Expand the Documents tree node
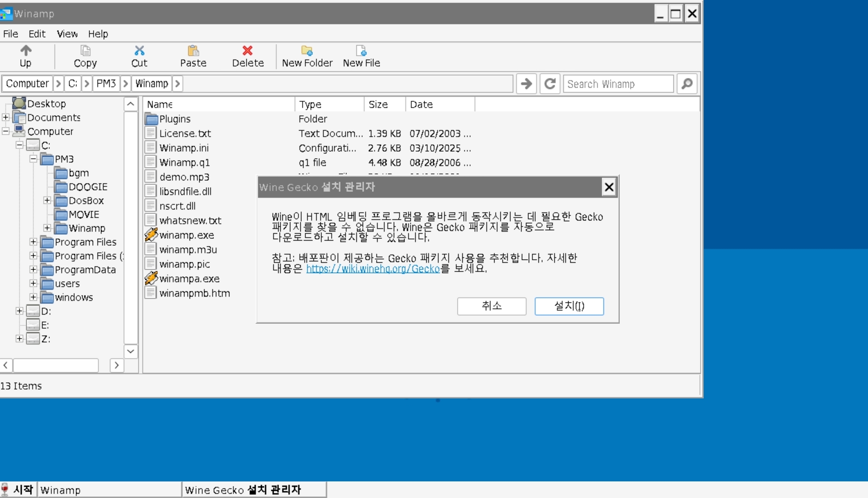Viewport: 868px width, 498px height. (x=6, y=117)
